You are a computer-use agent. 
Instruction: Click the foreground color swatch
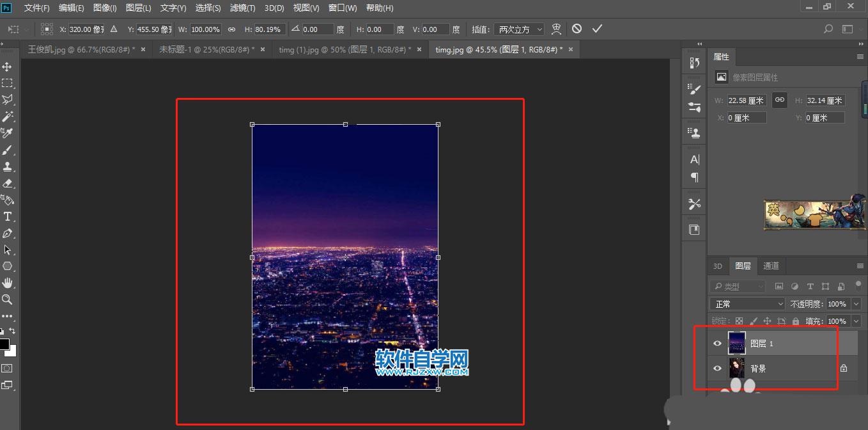point(4,344)
